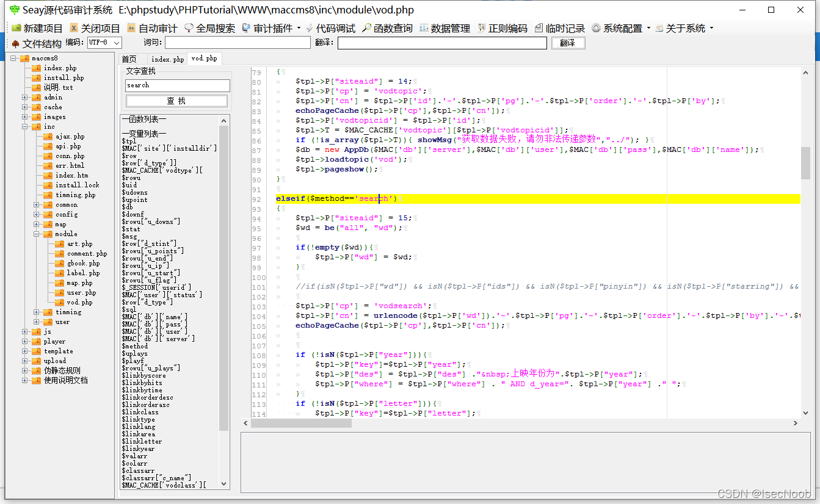Expand the cache folder
This screenshot has height=504, width=820.
coord(24,107)
